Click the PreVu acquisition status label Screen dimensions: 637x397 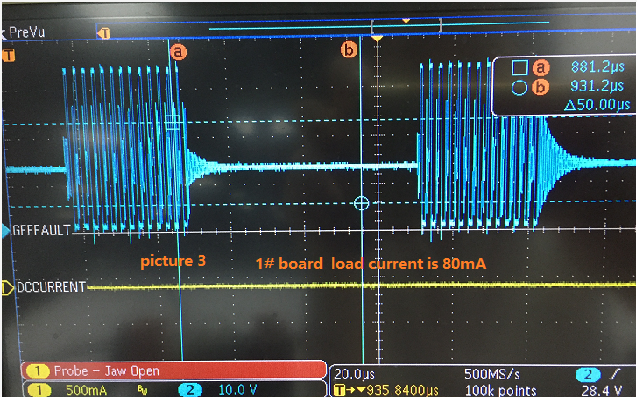tap(27, 33)
